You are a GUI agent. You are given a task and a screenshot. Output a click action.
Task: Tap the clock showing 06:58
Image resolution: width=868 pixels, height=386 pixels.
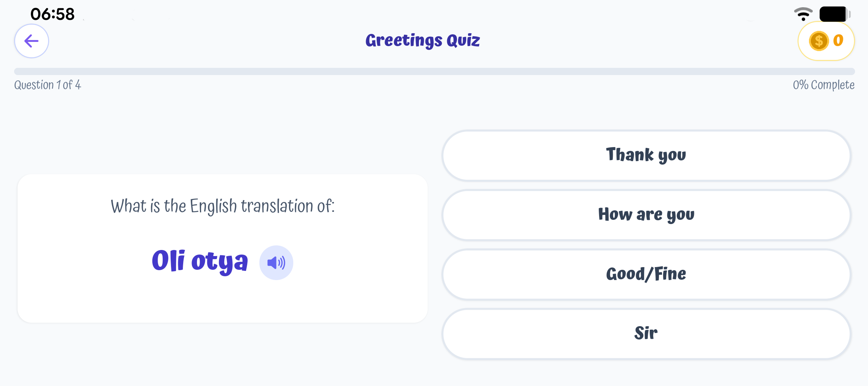52,13
